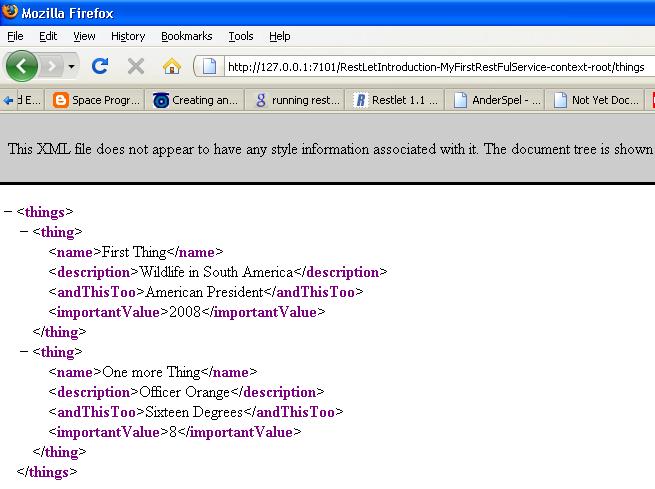Open the back/forward history dropdown arrow
655x489 pixels.
click(x=73, y=67)
